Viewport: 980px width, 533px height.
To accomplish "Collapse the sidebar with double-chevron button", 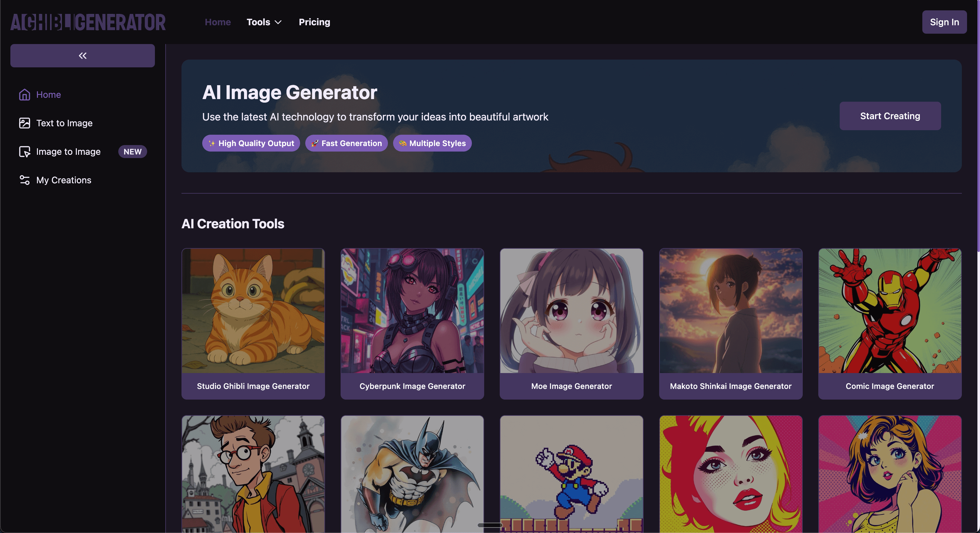I will coord(83,56).
